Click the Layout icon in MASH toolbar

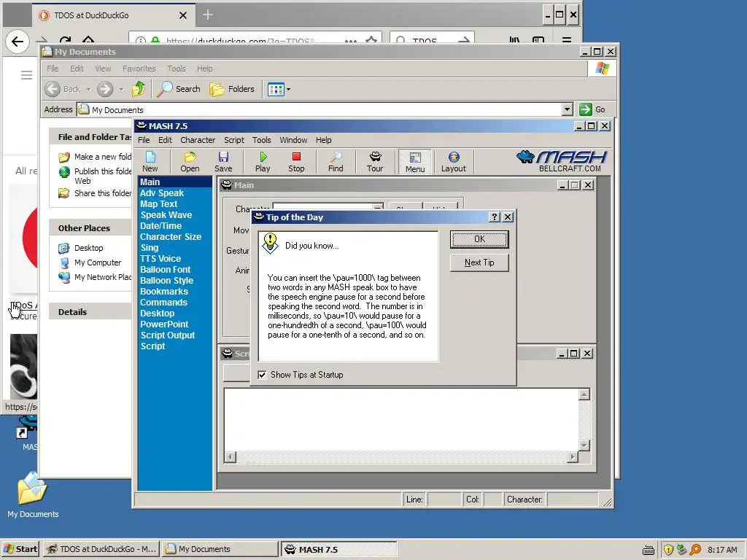point(454,161)
